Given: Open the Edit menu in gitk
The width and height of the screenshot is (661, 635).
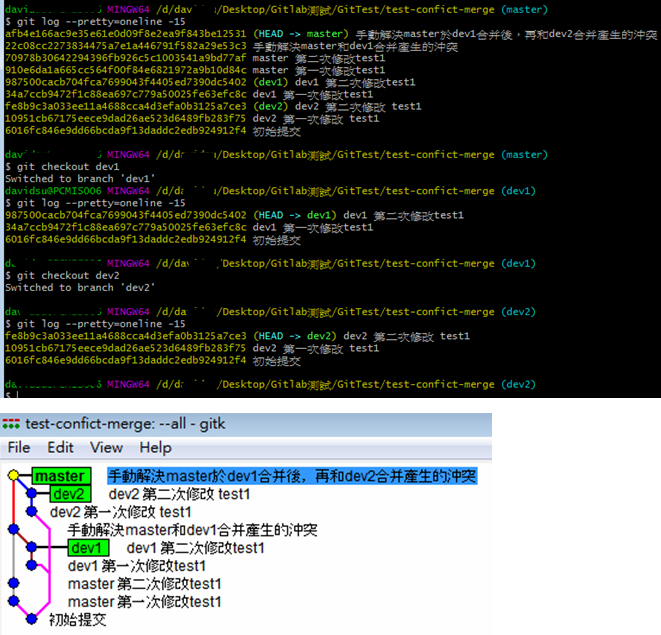Looking at the screenshot, I should tap(60, 448).
